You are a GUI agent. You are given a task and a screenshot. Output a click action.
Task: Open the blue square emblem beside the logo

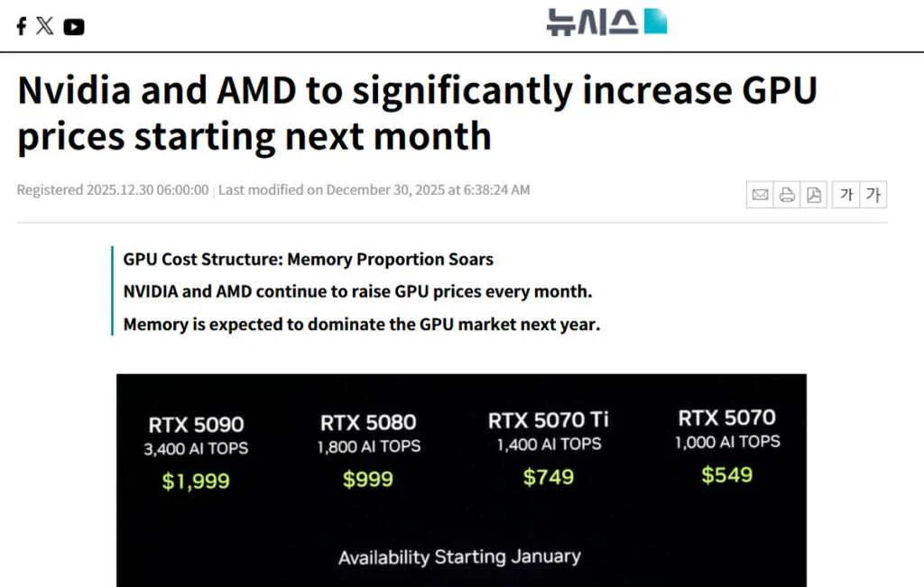point(656,19)
